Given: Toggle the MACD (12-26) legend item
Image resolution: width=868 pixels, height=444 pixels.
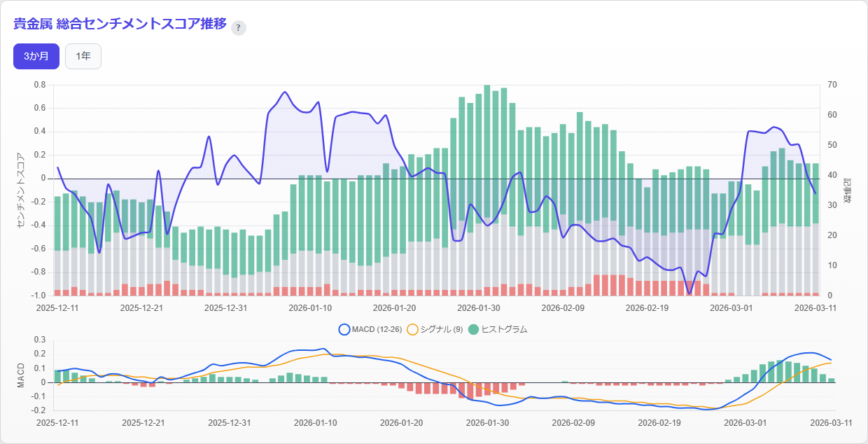Looking at the screenshot, I should pos(370,329).
